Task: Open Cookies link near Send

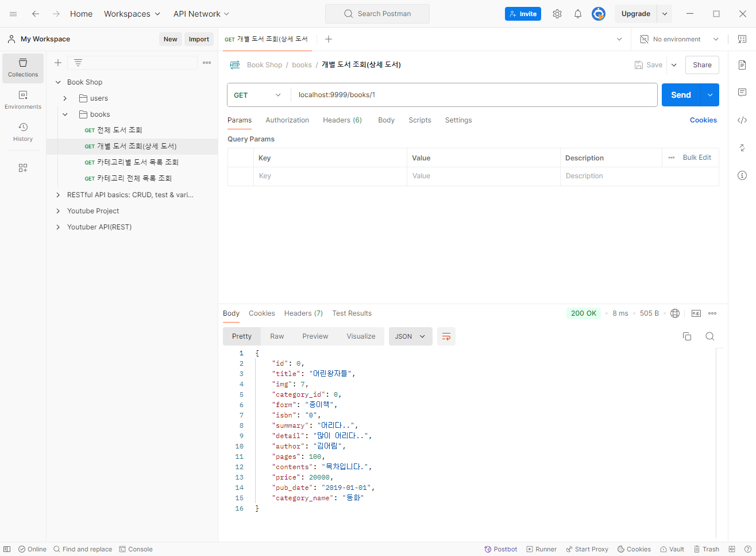Action: [x=703, y=120]
